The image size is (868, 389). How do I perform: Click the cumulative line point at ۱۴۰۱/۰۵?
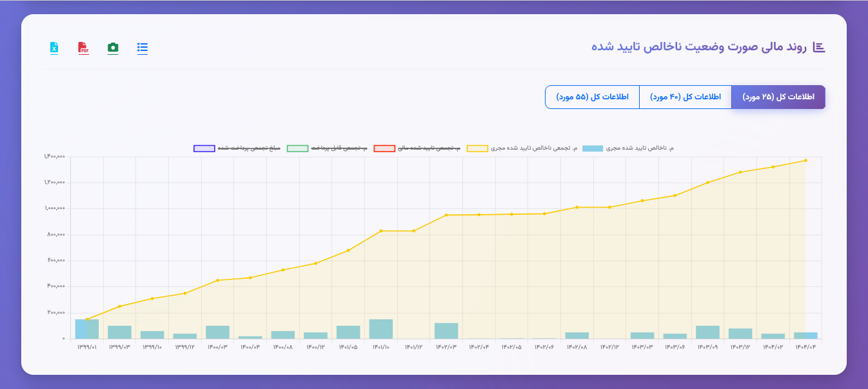[348, 250]
